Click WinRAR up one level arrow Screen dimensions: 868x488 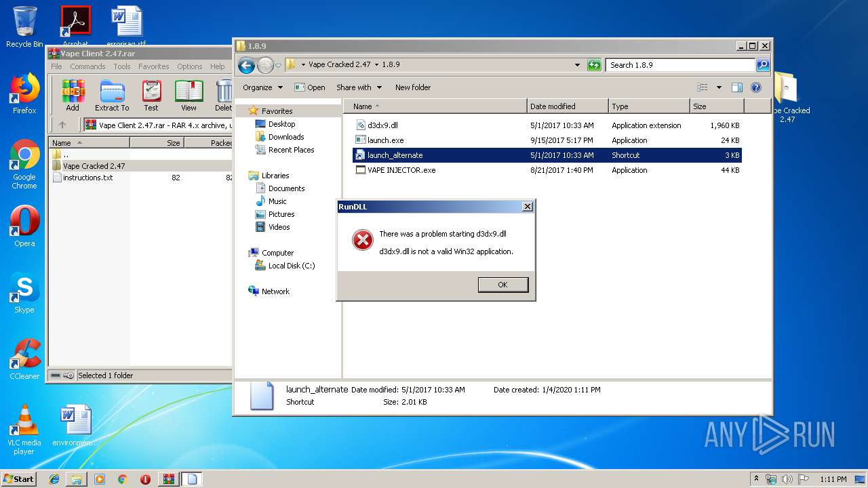(62, 125)
